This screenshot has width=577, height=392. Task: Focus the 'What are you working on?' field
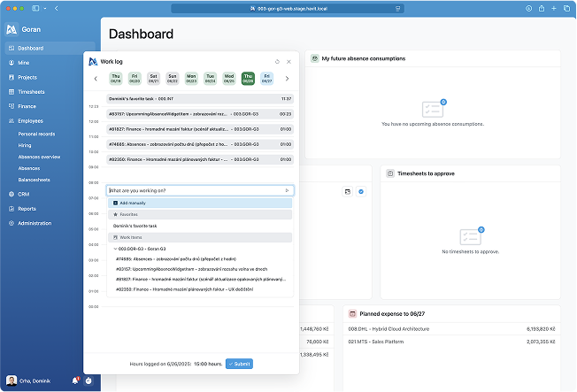[x=200, y=190]
